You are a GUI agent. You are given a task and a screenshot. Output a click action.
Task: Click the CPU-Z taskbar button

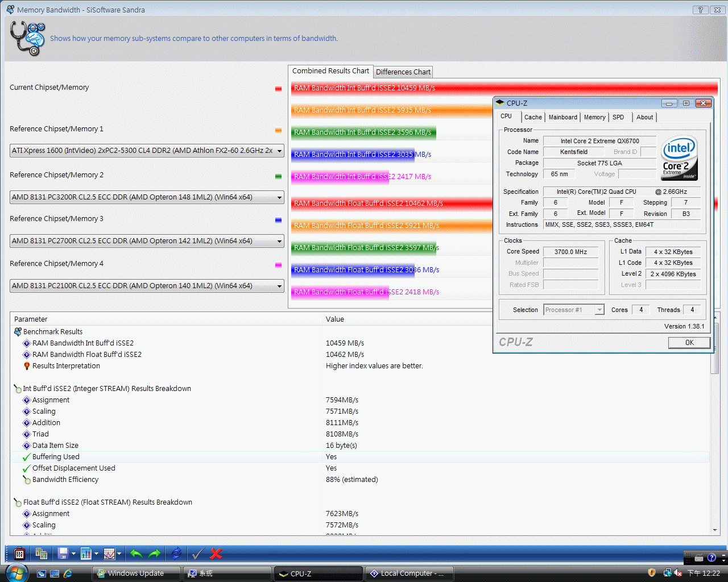(x=318, y=573)
